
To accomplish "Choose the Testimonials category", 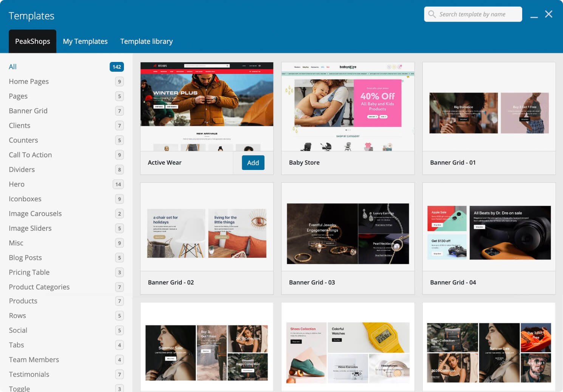I will (x=29, y=374).
